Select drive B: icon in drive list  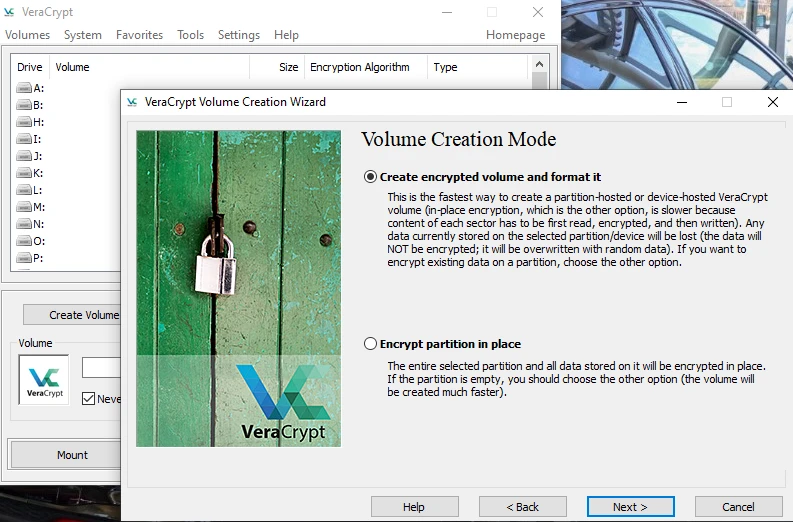[24, 105]
